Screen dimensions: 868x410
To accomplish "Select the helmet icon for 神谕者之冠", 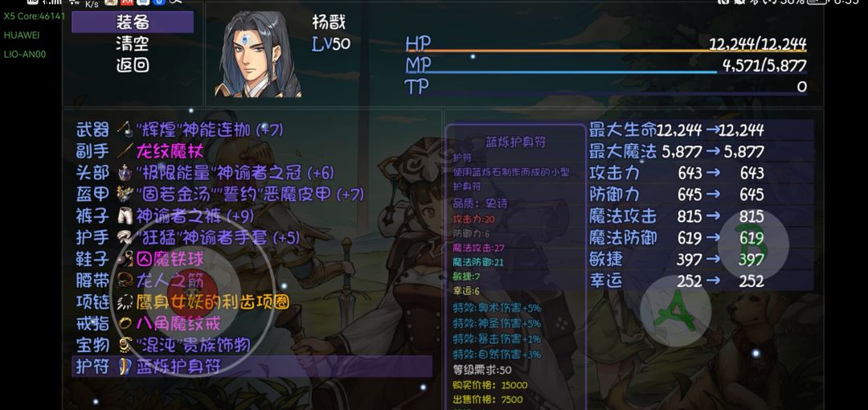I will point(125,173).
